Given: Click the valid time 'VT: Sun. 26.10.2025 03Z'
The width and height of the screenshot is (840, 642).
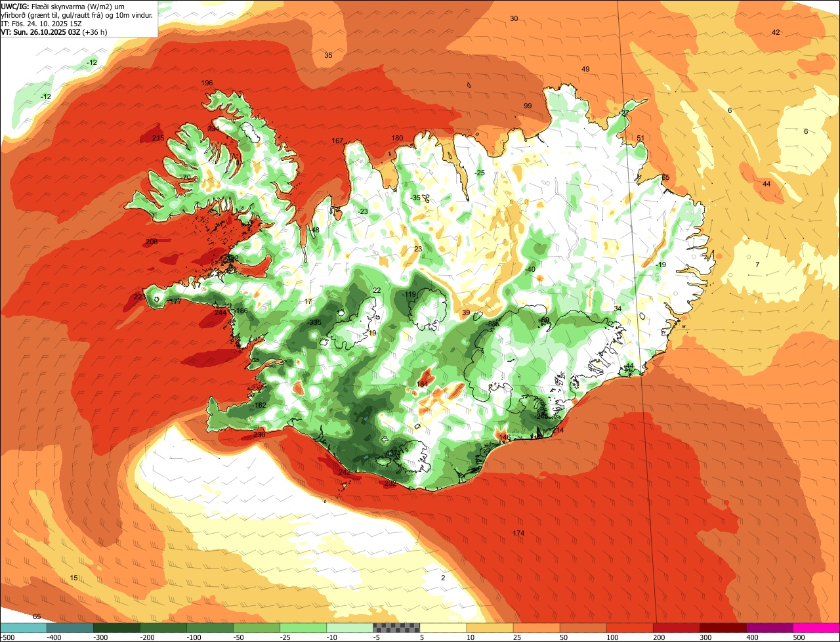Looking at the screenshot, I should pyautogui.click(x=41, y=32).
